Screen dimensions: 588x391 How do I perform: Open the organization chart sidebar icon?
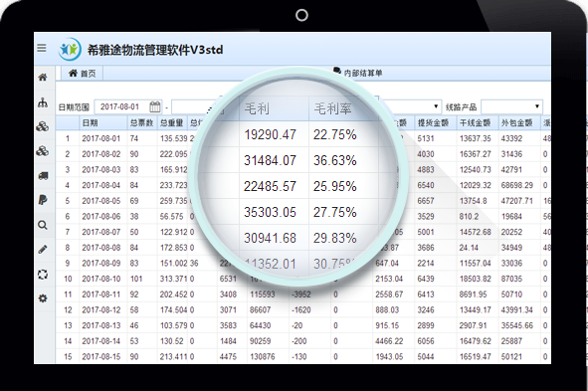tap(43, 102)
